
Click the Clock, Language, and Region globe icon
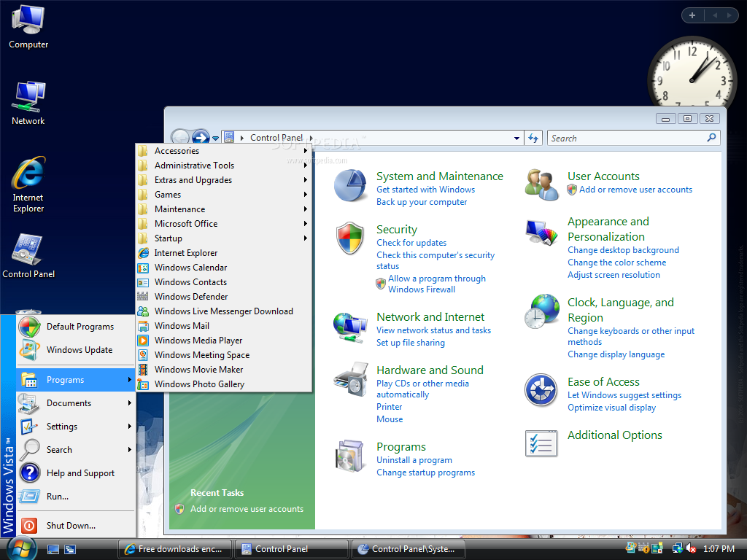542,311
